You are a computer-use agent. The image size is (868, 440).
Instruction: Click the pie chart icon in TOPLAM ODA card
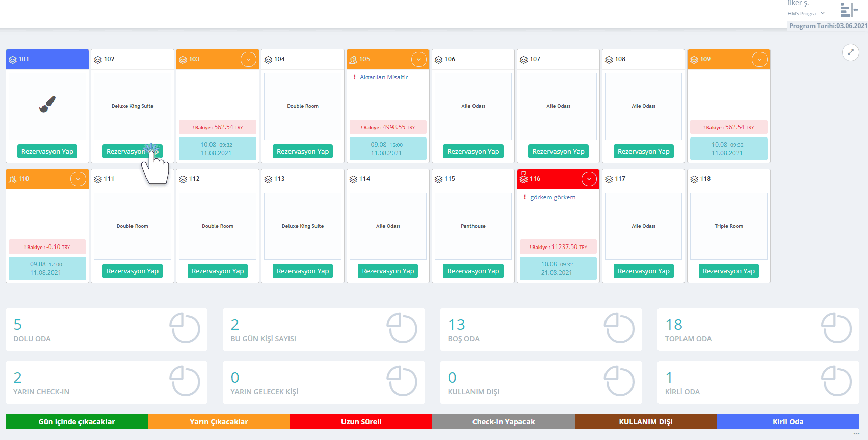(x=836, y=328)
